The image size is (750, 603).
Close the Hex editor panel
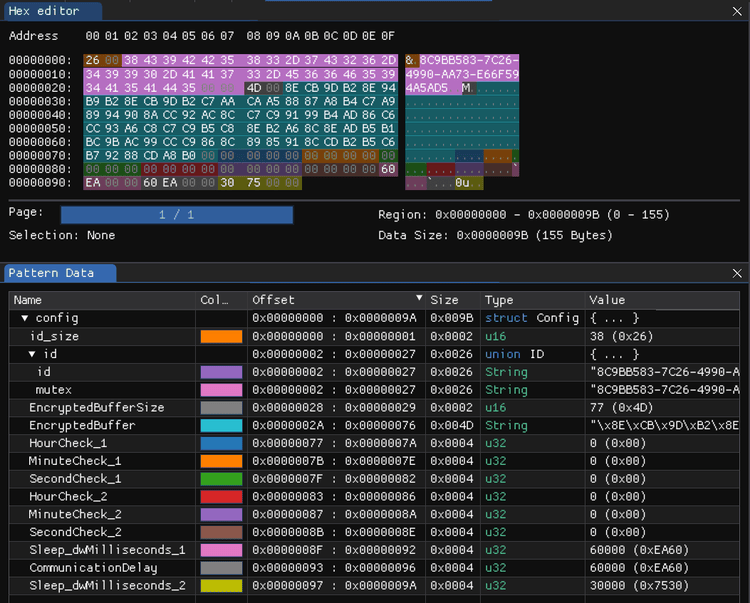point(738,11)
